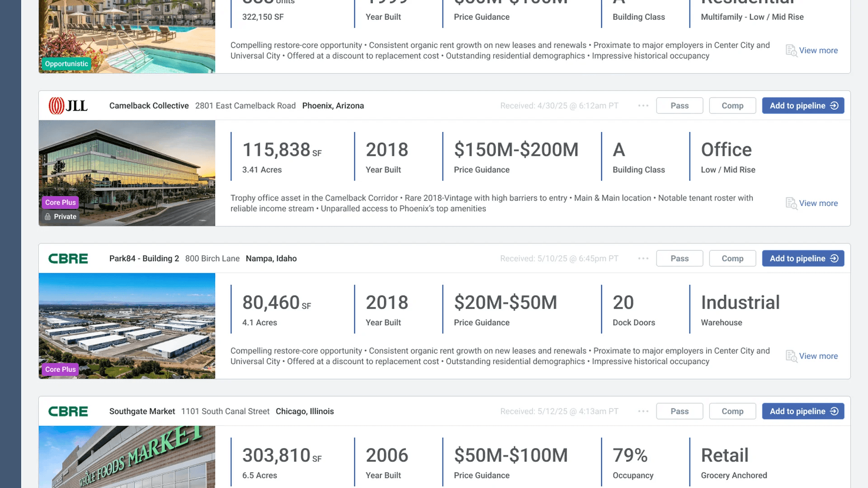Add Camelback Collective to pipeline
This screenshot has width=868, height=488.
coord(803,106)
